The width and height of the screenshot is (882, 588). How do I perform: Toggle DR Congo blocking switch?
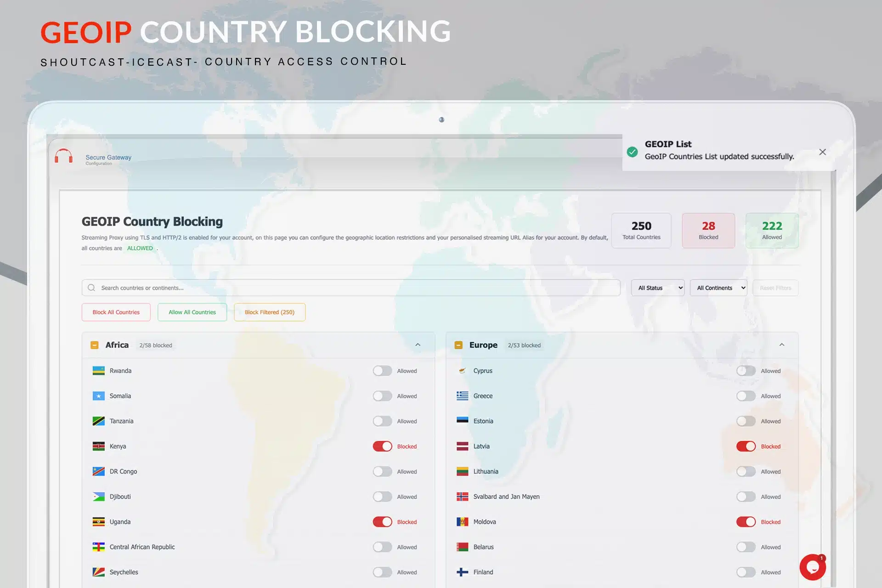(382, 471)
